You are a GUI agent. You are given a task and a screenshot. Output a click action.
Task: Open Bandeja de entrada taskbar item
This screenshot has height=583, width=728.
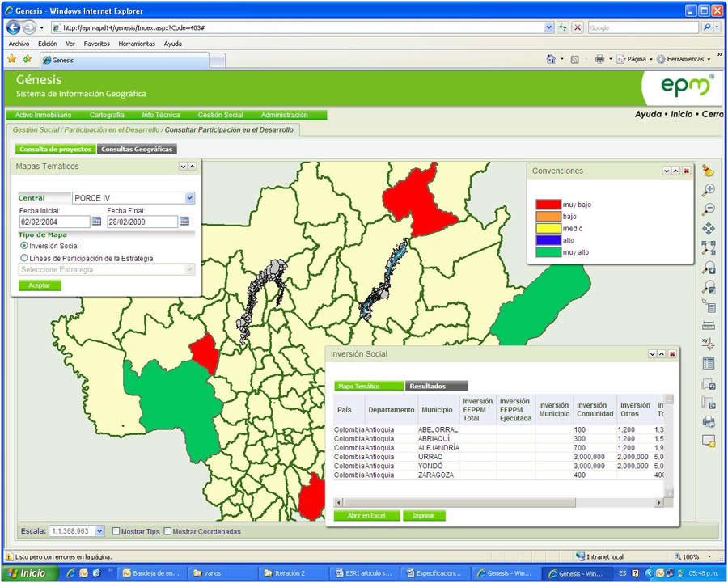(x=154, y=573)
